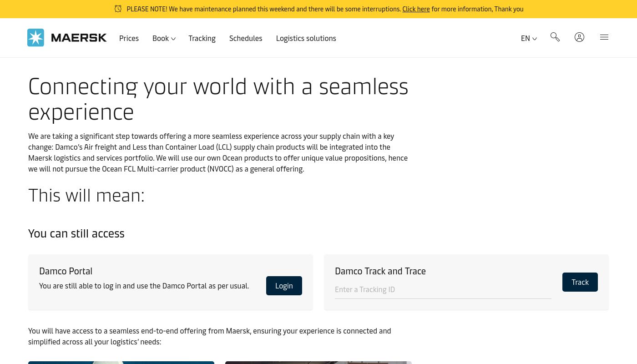
Task: Open the search magnifier icon
Action: tap(555, 37)
